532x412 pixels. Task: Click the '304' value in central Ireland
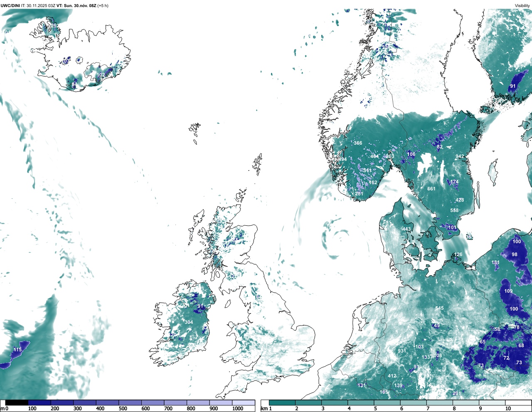pos(189,322)
